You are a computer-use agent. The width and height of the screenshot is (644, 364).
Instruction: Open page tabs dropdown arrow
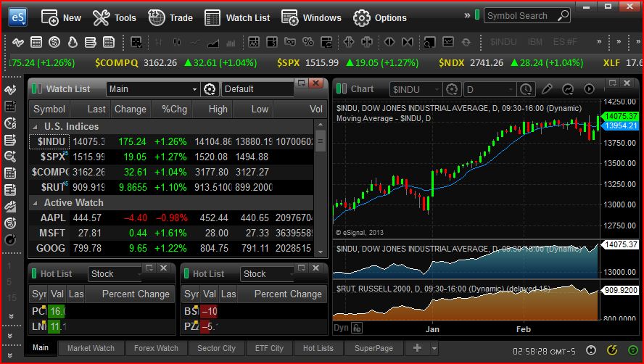(434, 348)
